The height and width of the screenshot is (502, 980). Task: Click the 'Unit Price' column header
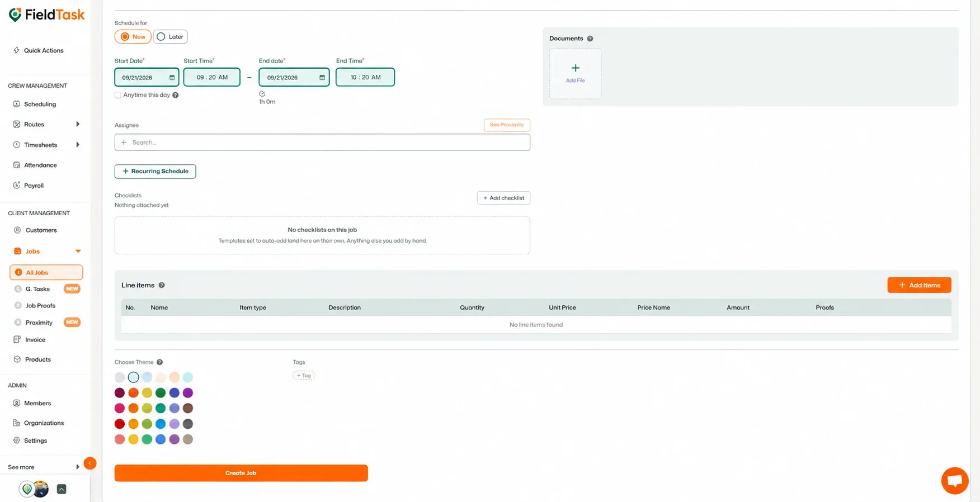click(x=562, y=307)
